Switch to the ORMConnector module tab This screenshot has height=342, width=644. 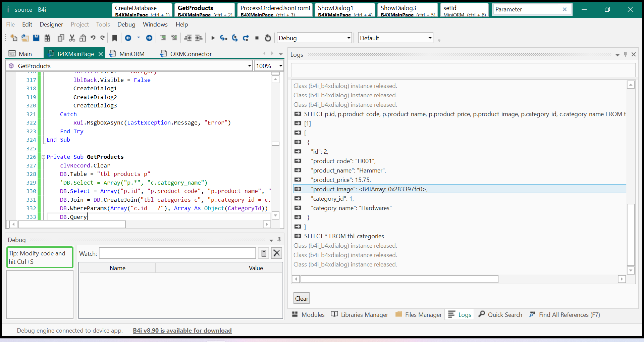click(x=186, y=54)
